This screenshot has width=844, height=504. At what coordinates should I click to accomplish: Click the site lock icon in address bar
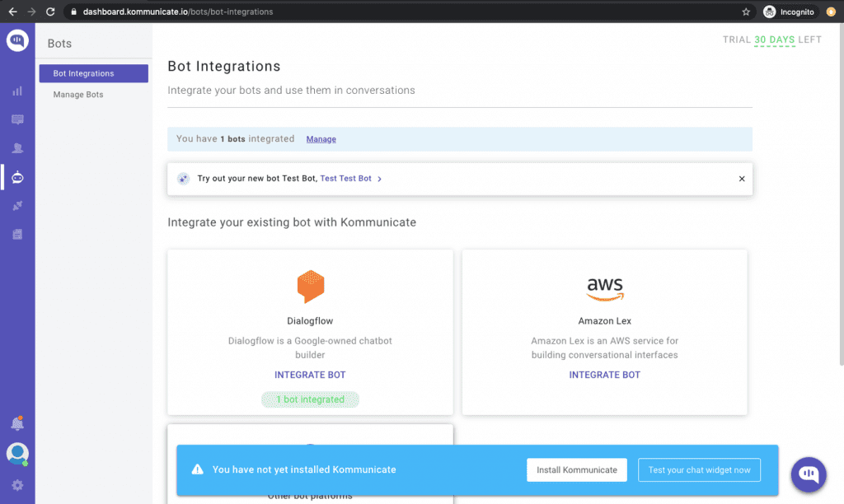(73, 12)
